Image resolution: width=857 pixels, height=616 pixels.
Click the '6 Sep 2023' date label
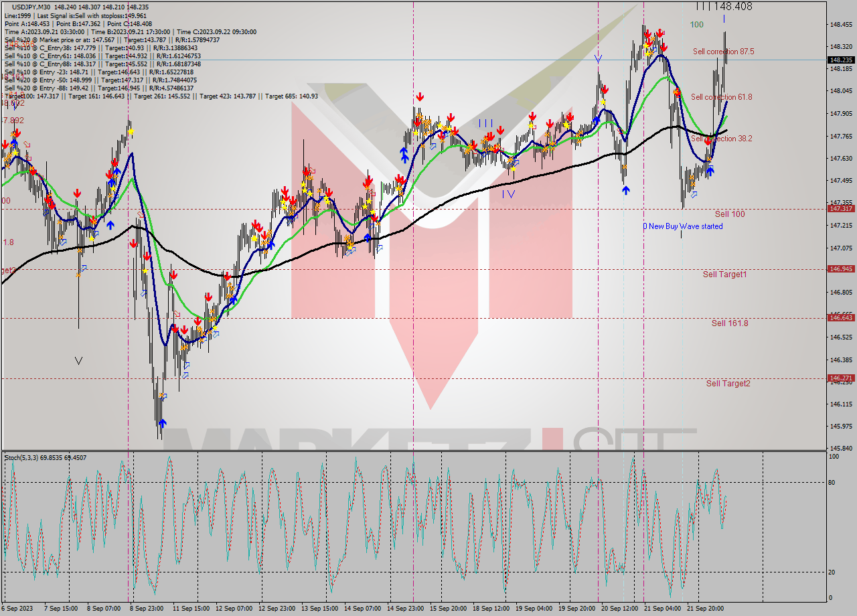pyautogui.click(x=17, y=609)
